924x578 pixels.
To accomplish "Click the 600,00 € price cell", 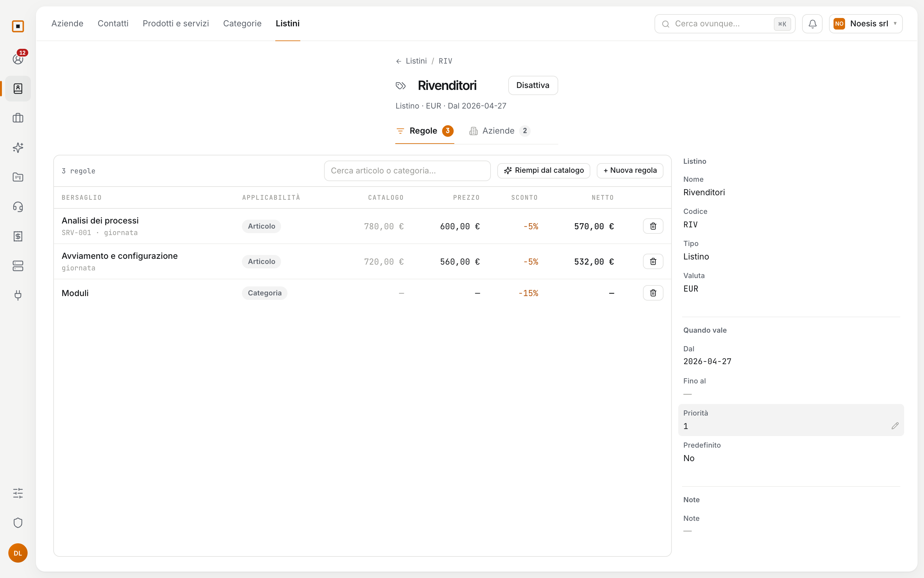I will (x=460, y=226).
